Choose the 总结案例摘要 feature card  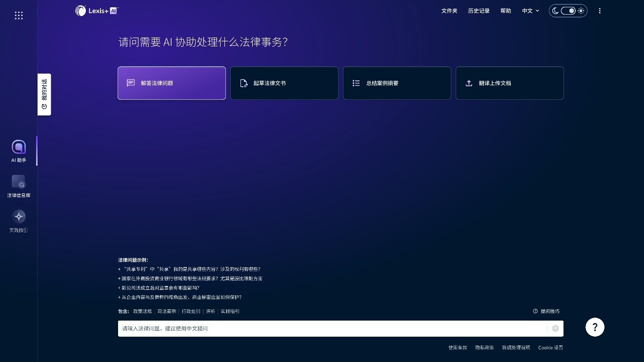coord(397,83)
